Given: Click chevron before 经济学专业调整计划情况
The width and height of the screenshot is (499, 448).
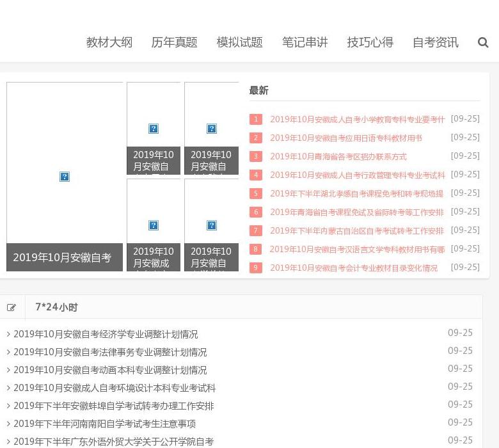Looking at the screenshot, I should [x=8, y=334].
